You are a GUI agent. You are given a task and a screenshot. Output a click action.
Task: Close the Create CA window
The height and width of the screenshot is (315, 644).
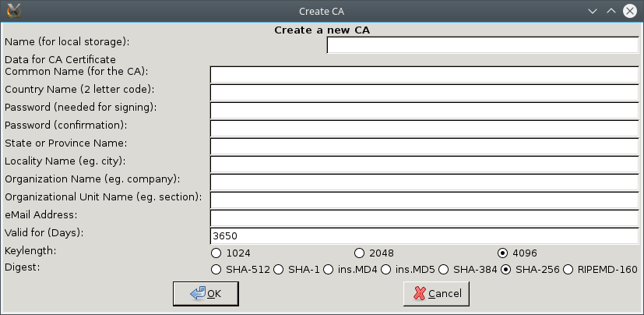(x=630, y=11)
